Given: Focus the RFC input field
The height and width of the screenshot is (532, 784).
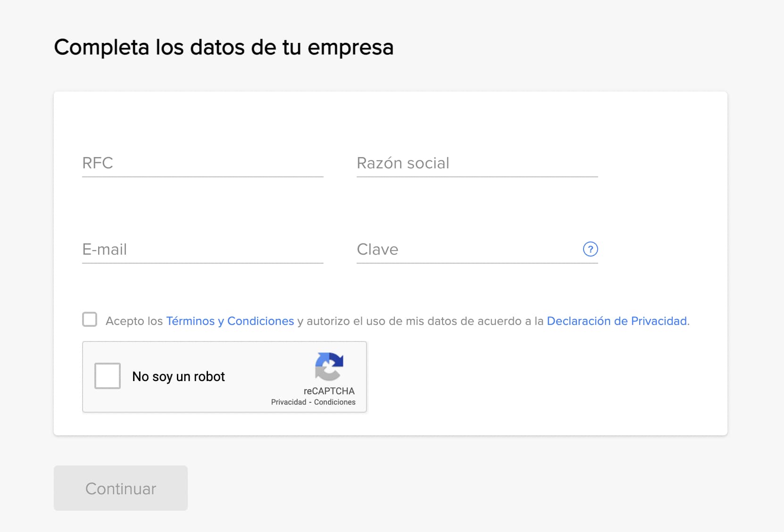Looking at the screenshot, I should (x=202, y=163).
